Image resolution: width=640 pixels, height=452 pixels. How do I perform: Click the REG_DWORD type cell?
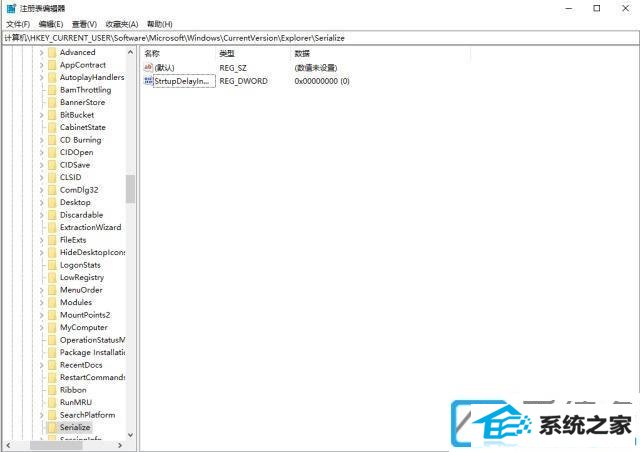[x=244, y=81]
